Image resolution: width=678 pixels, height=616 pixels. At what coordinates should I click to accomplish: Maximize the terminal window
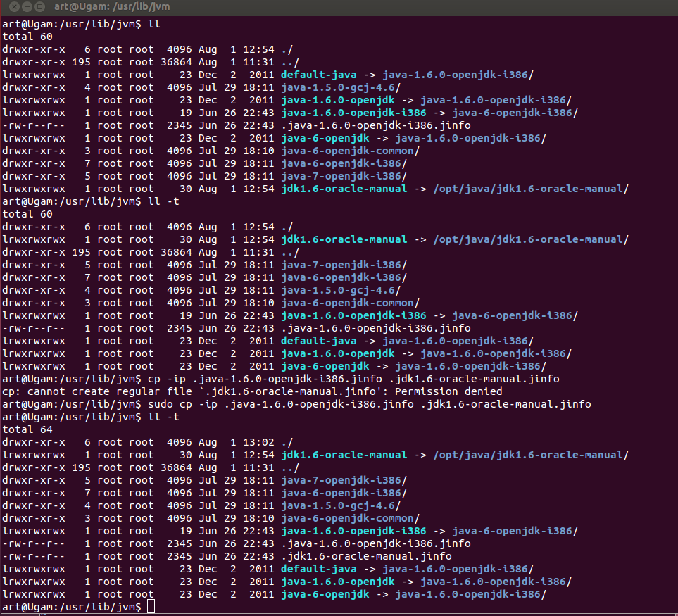[40, 7]
